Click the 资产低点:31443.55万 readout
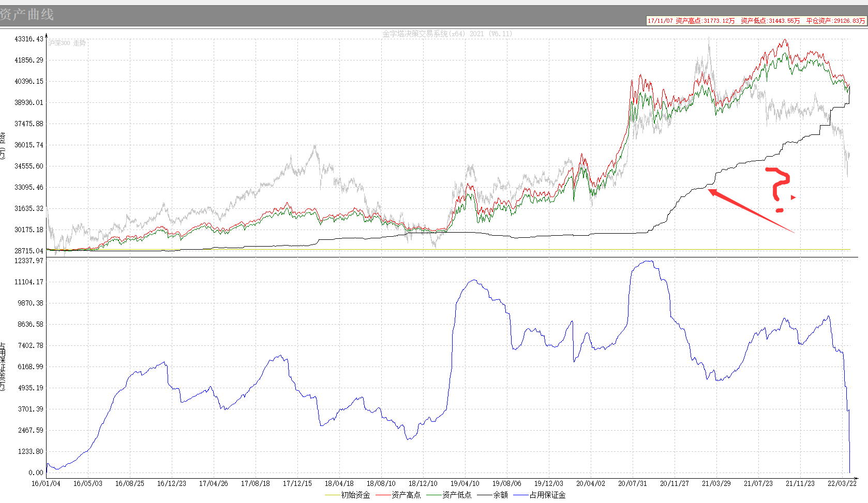The width and height of the screenshot is (868, 503). [x=770, y=21]
